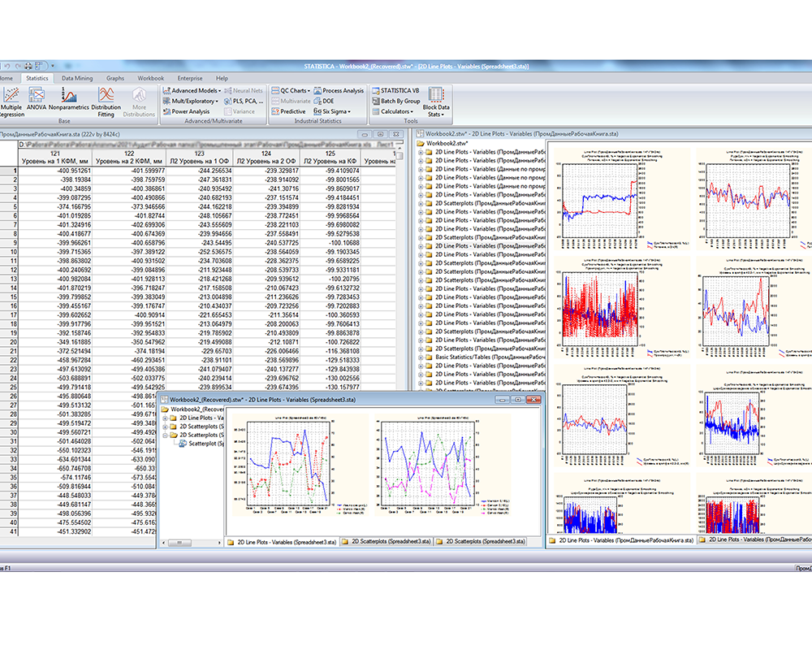Switch to the Data Mining ribbon tab
The image size is (812, 650).
click(x=76, y=78)
